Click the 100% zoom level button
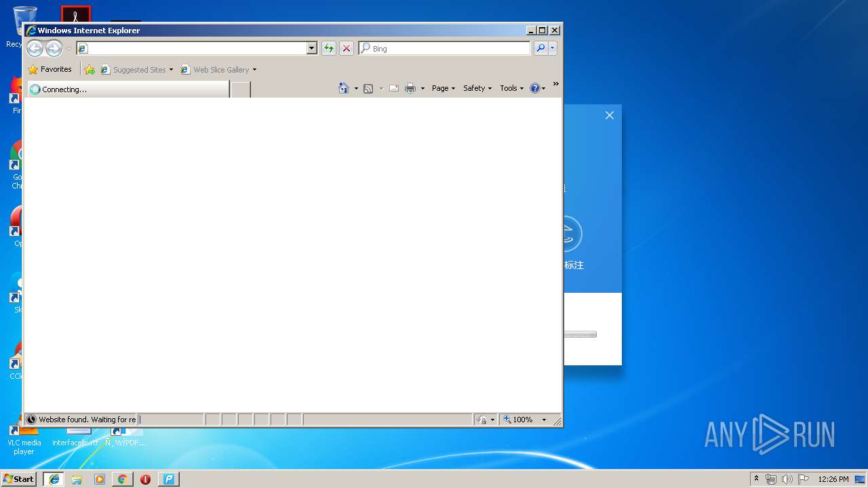The width and height of the screenshot is (868, 488). pos(518,420)
